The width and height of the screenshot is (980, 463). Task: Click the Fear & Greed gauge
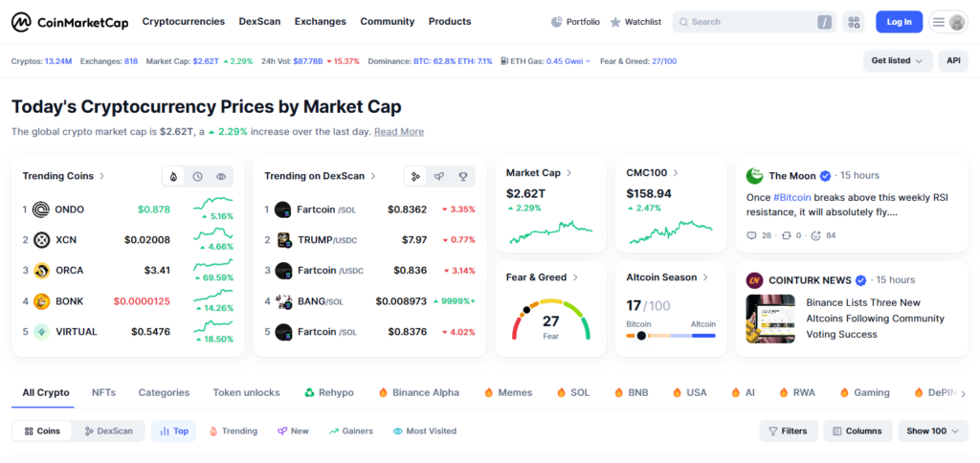(550, 320)
